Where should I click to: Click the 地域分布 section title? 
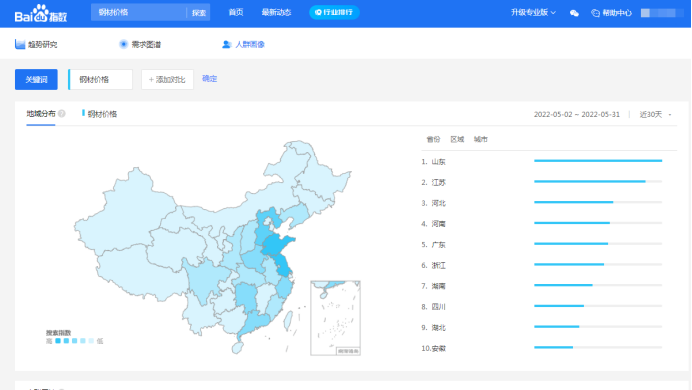pos(41,114)
